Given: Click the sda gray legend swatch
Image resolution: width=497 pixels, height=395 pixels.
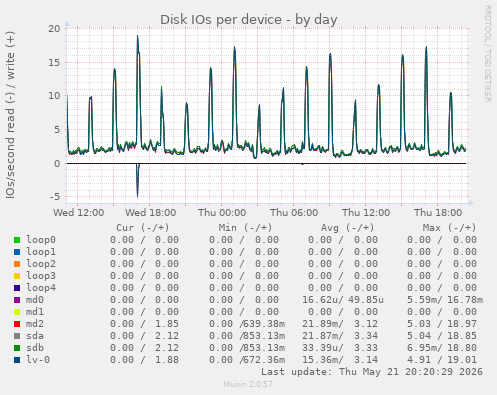Looking at the screenshot, I should tap(17, 336).
